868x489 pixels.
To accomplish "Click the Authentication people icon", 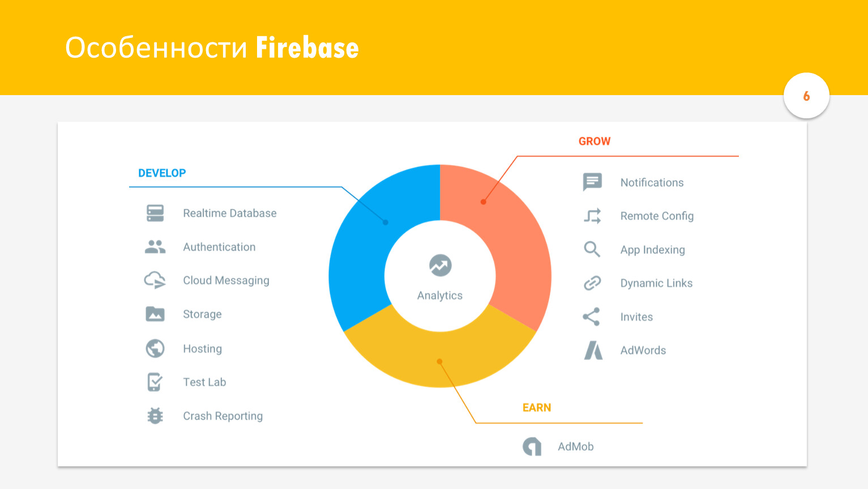I will pos(155,247).
